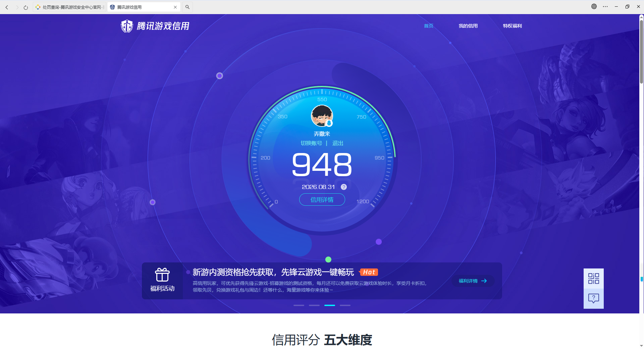Open the 我的信用 navigation item

[x=468, y=26]
